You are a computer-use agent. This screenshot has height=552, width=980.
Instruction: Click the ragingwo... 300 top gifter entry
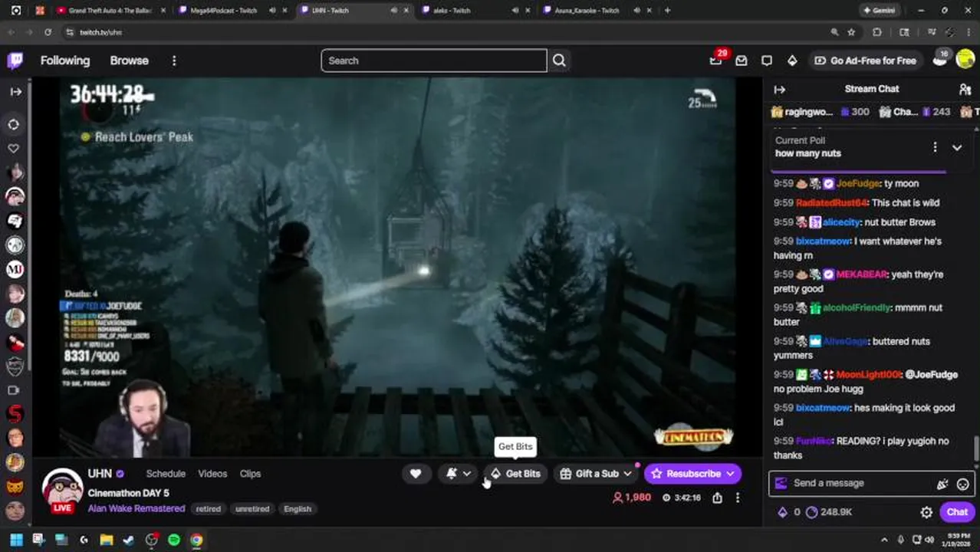tap(820, 112)
